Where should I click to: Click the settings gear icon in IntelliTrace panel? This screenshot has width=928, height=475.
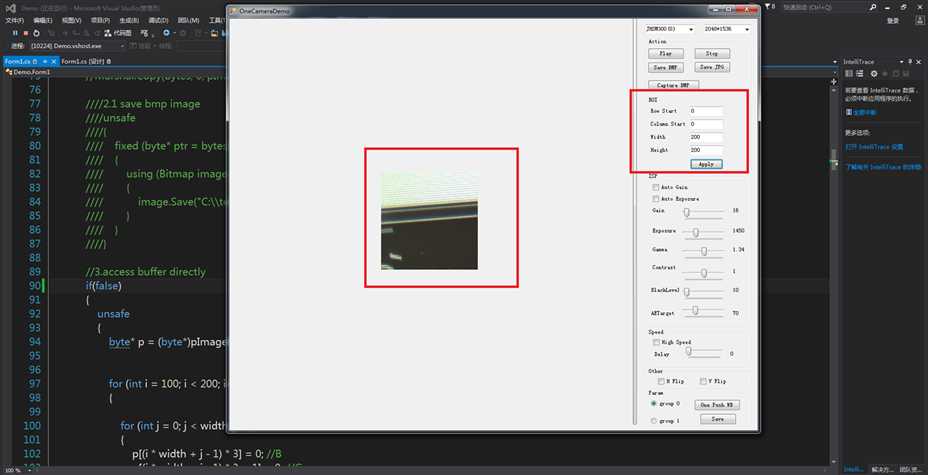(873, 73)
